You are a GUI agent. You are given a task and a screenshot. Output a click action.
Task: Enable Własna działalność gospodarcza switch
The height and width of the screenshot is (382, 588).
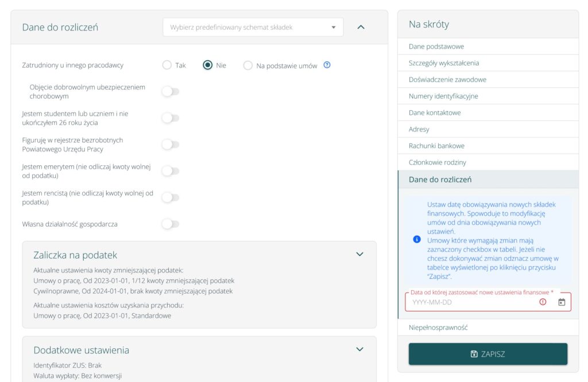click(170, 224)
